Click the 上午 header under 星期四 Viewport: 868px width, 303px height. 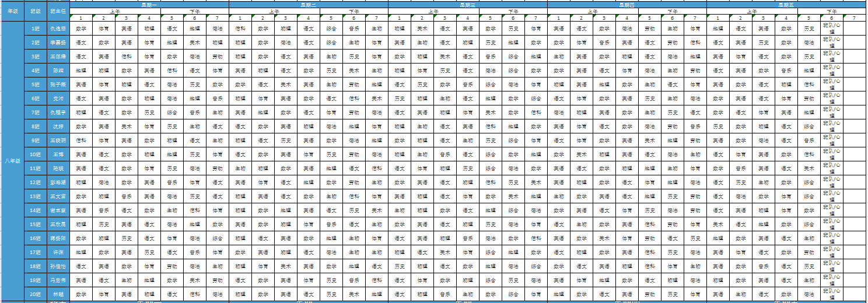coord(593,11)
